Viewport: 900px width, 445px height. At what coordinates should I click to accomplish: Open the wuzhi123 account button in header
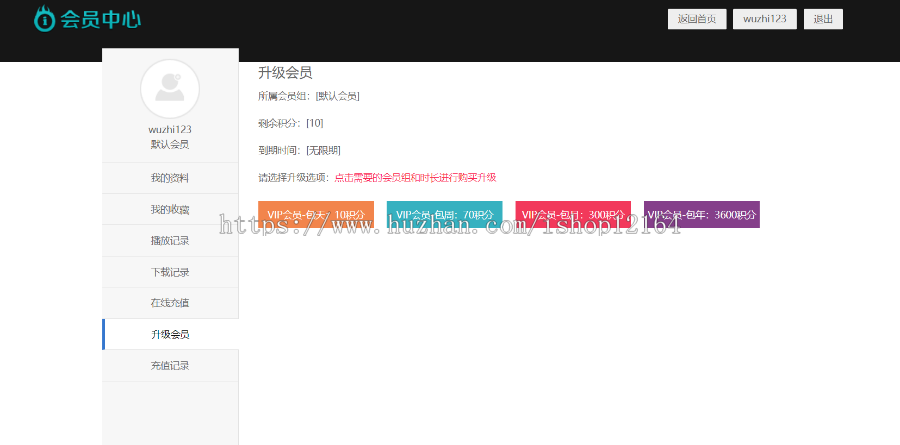764,19
